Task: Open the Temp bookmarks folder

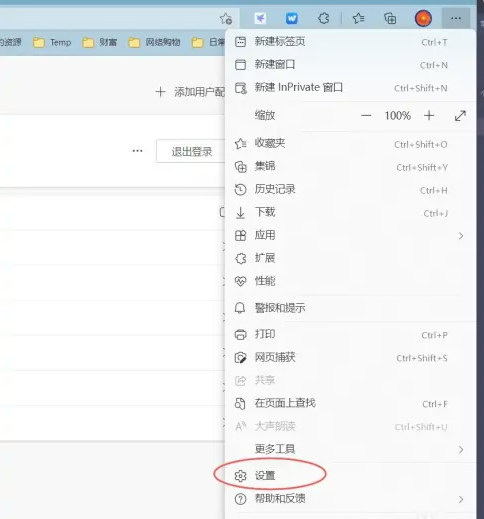Action: 52,42
